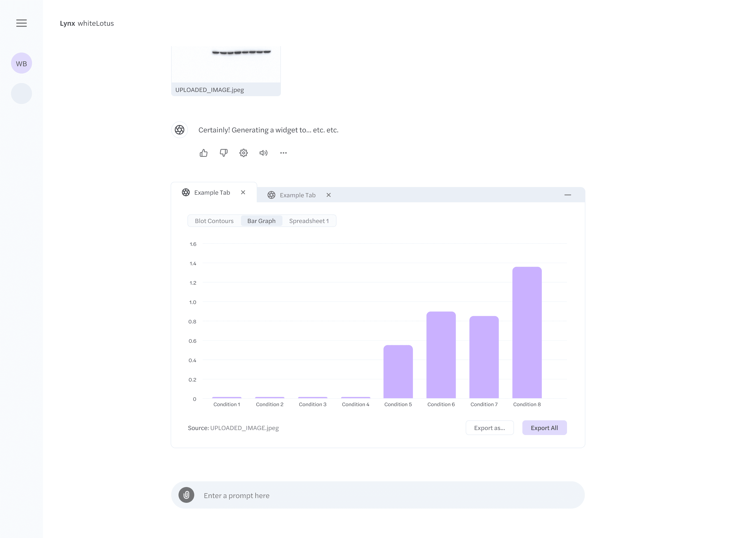Image resolution: width=756 pixels, height=538 pixels.
Task: Expand the Export as... options dropdown
Action: pyautogui.click(x=489, y=427)
